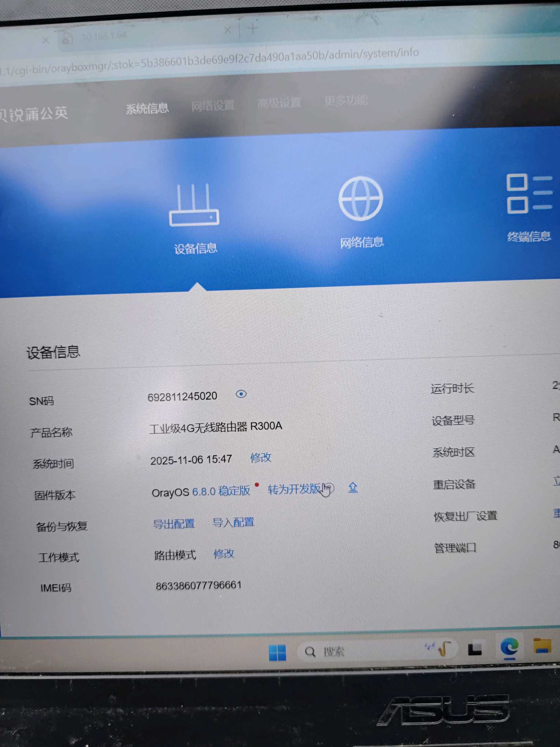Viewport: 560px width, 747px height.
Task: Click the 导出配置 link
Action: click(x=174, y=524)
